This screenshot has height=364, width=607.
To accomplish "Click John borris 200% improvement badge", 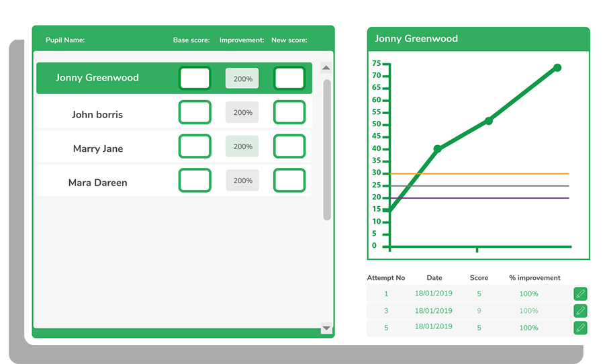I will tap(242, 113).
